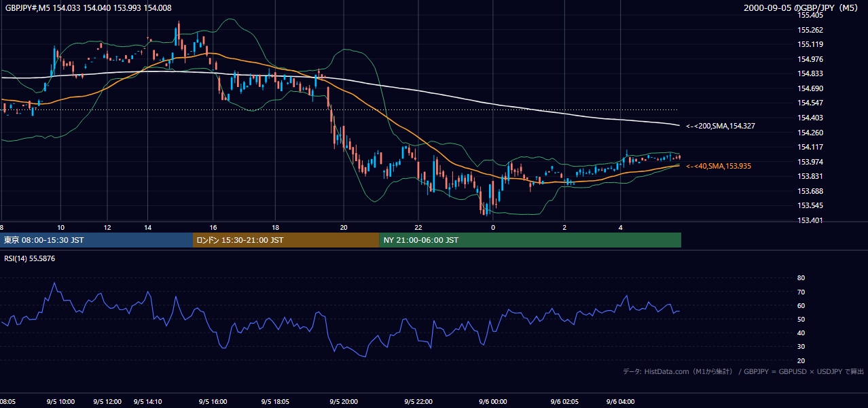Click the 153.401 price axis label
Screen dimensions: 868x408
coord(810,220)
